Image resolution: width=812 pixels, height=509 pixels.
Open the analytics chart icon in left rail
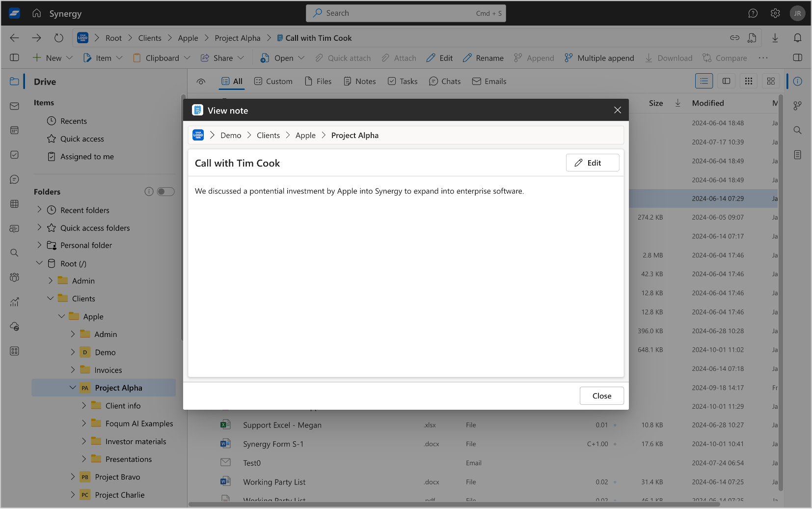coord(15,302)
